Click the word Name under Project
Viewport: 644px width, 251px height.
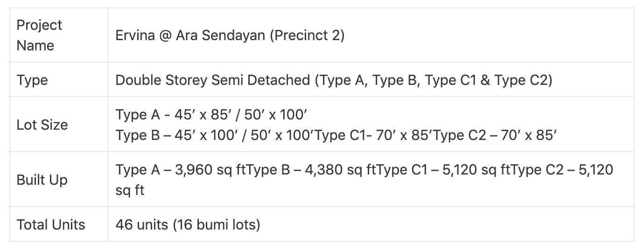point(35,45)
